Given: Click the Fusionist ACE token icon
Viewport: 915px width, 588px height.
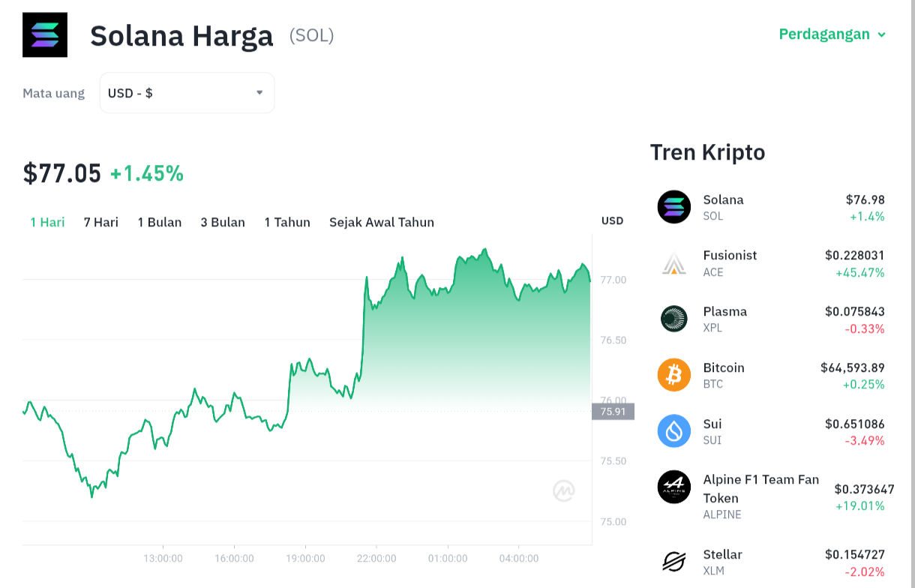Looking at the screenshot, I should [x=673, y=263].
